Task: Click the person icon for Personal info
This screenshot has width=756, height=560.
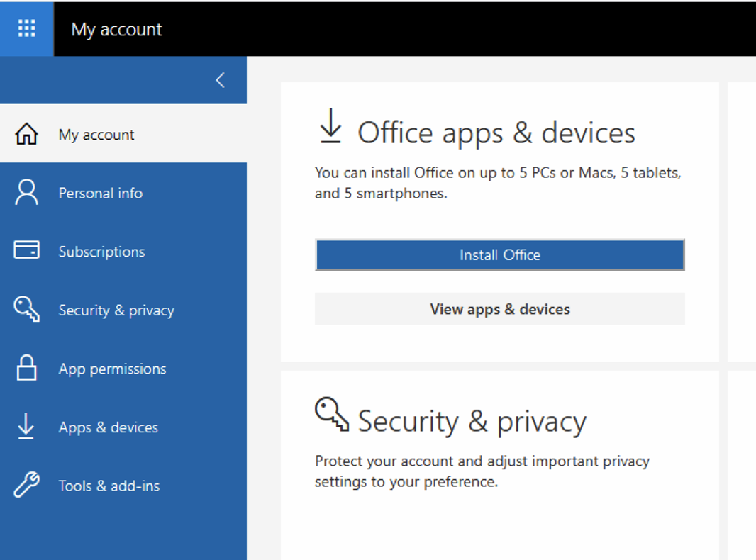Action: click(26, 192)
